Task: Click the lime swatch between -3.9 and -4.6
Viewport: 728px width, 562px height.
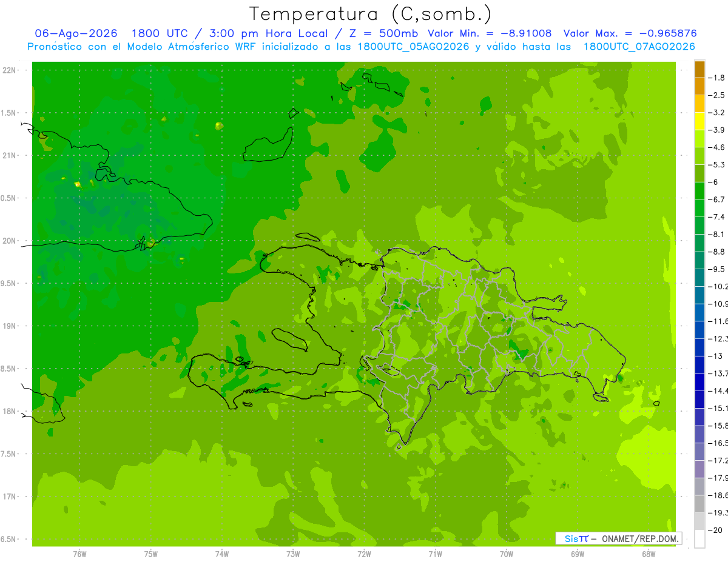Action: (699, 139)
